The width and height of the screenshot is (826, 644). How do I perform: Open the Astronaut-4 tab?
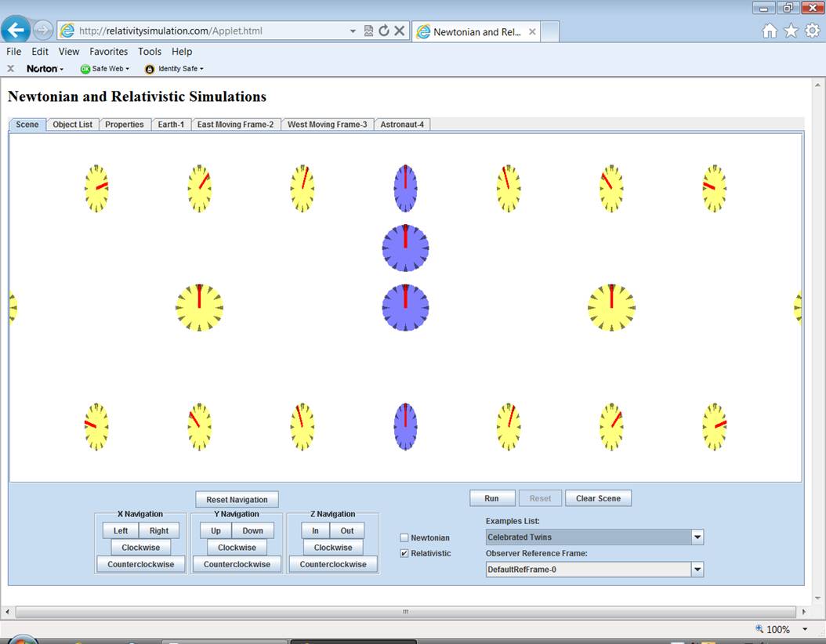tap(402, 125)
